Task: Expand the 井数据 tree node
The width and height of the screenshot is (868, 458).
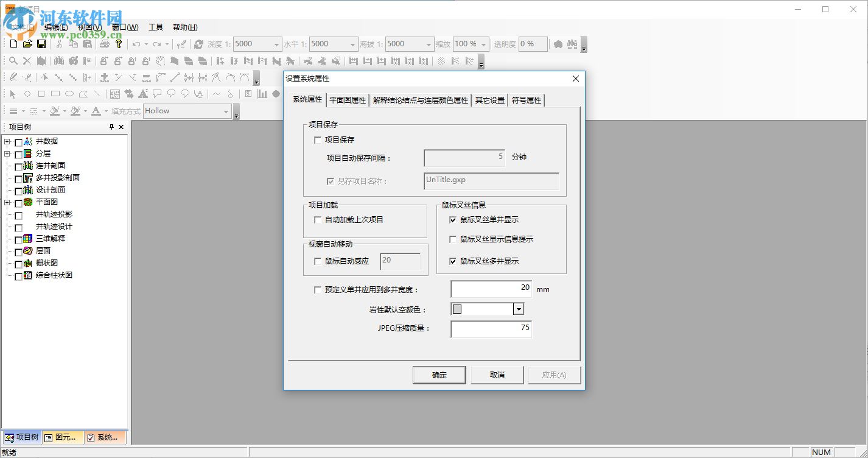Action: tap(6, 141)
